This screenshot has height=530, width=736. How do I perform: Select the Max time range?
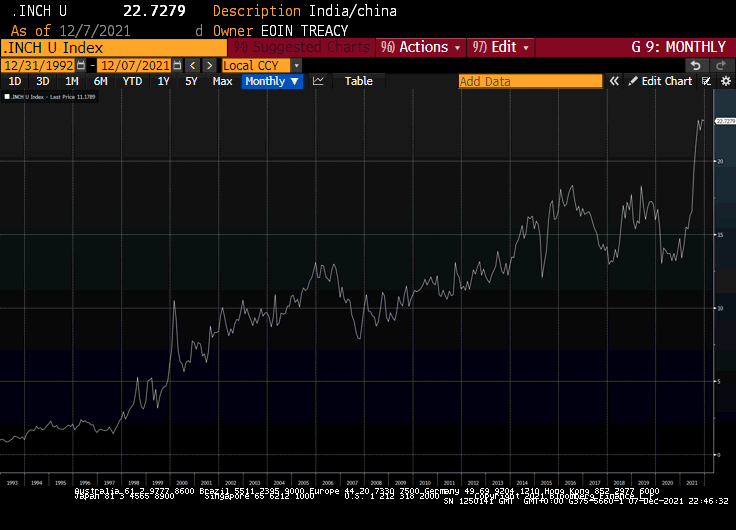(x=222, y=81)
